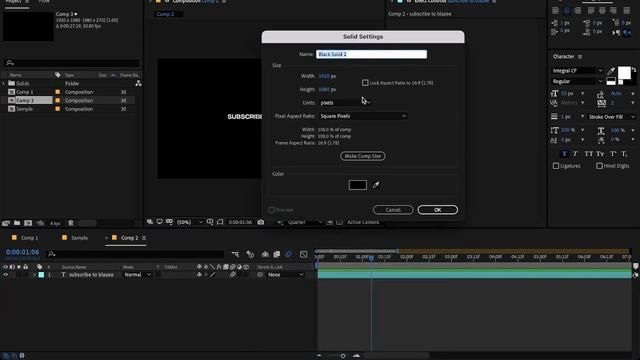Open the viewer magnification dropdown showing 50%
Screen dimensions: 640x360
click(x=189, y=222)
